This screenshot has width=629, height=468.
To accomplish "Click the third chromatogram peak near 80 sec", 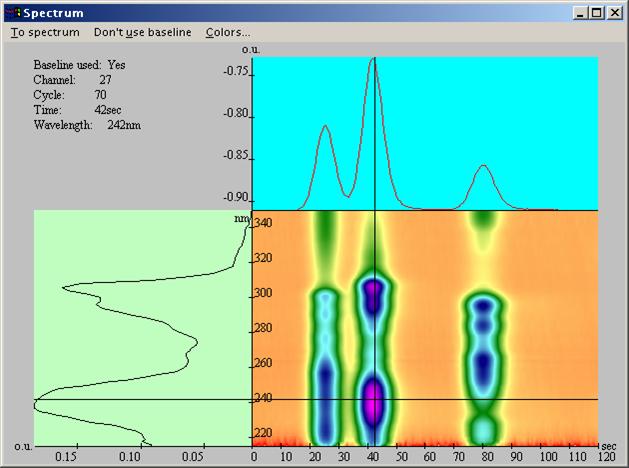I will click(484, 167).
